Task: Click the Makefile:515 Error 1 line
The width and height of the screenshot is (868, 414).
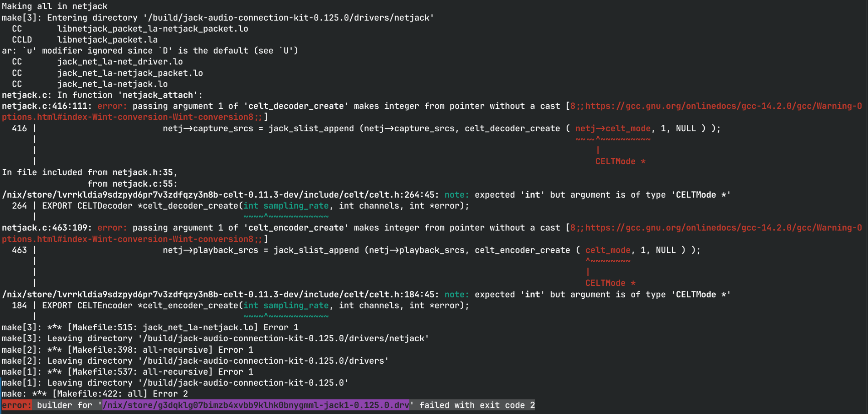Action: pyautogui.click(x=150, y=328)
